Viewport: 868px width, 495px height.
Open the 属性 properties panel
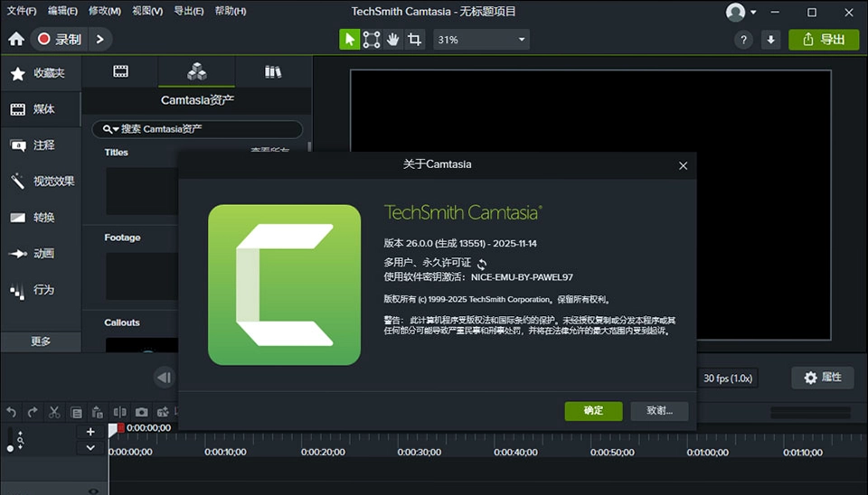coord(823,378)
